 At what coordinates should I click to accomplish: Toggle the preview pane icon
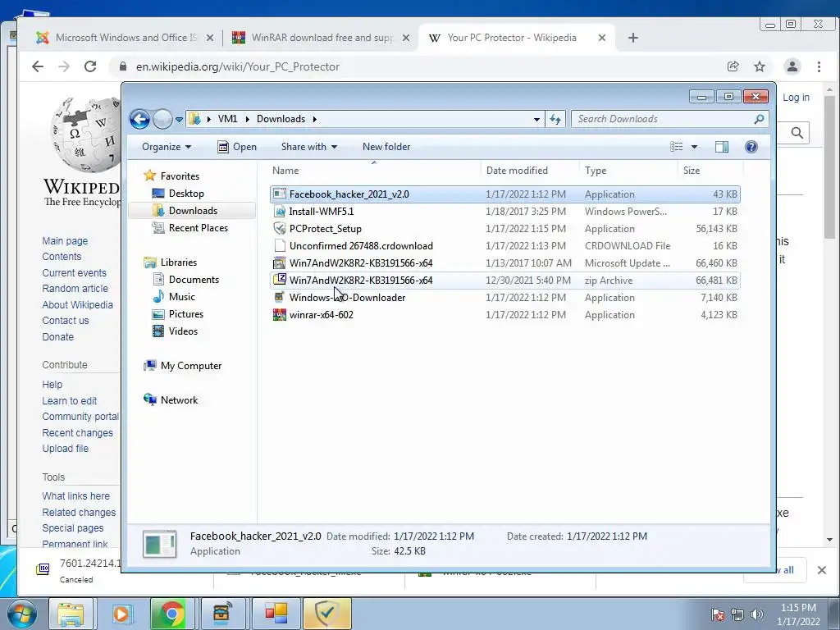(x=722, y=147)
